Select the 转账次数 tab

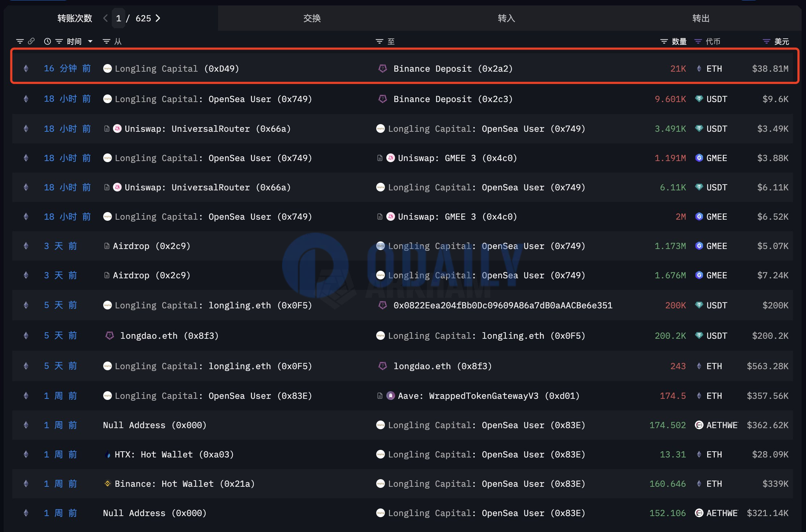coord(75,18)
